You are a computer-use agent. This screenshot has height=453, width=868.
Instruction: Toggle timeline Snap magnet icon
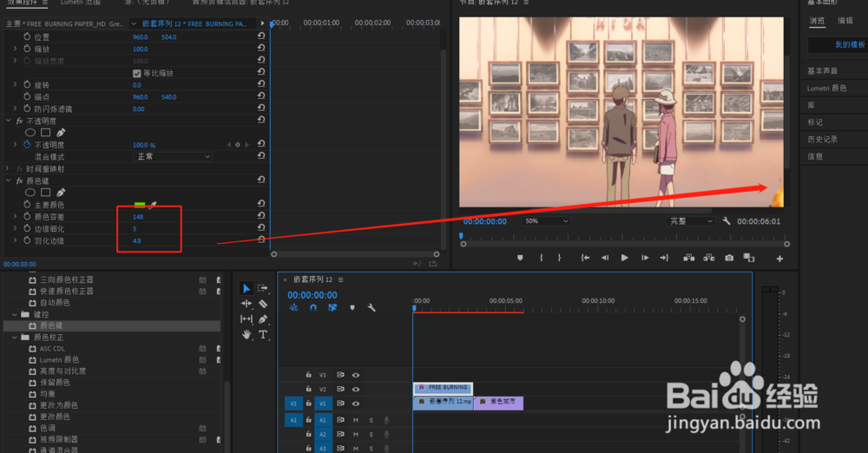click(312, 307)
